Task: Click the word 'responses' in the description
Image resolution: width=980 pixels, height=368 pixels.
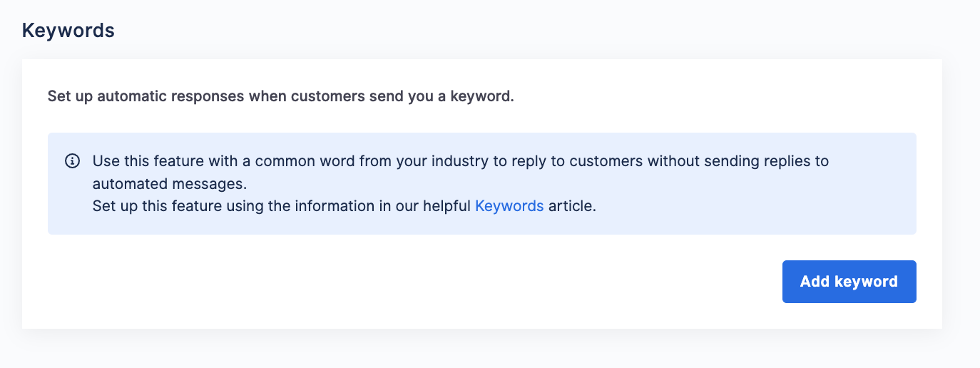Action: pyautogui.click(x=207, y=96)
